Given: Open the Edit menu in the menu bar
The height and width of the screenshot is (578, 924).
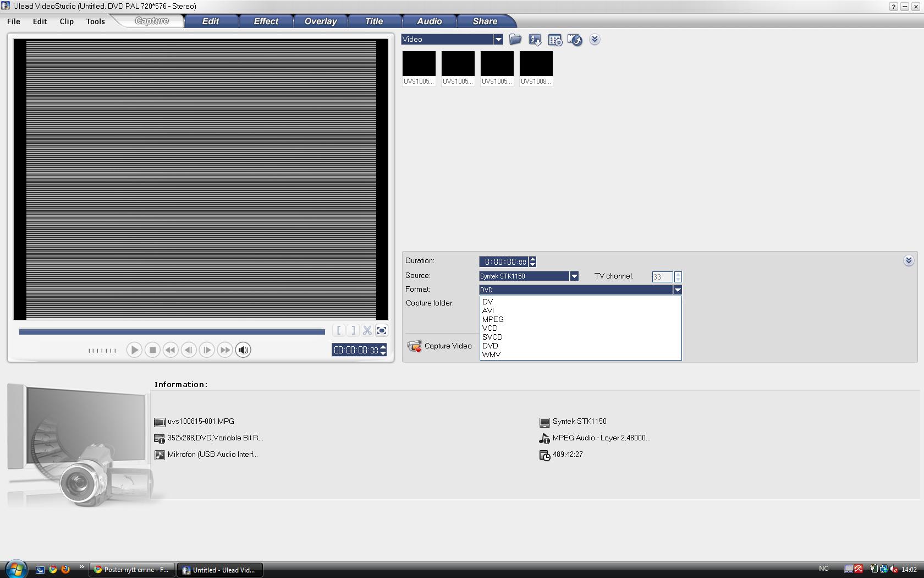Looking at the screenshot, I should point(40,21).
